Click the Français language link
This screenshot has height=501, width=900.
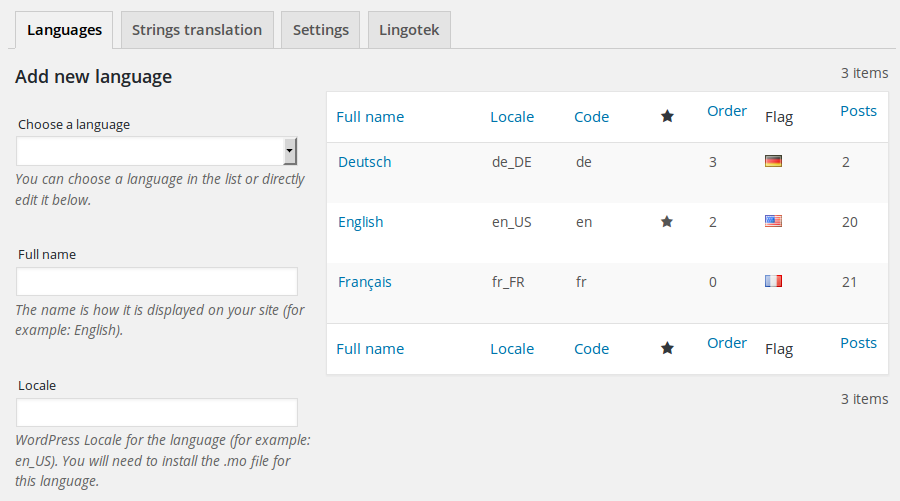(x=364, y=282)
